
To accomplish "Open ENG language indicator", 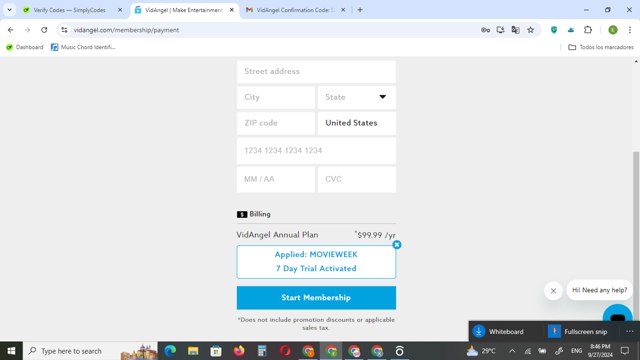I will click(x=576, y=351).
